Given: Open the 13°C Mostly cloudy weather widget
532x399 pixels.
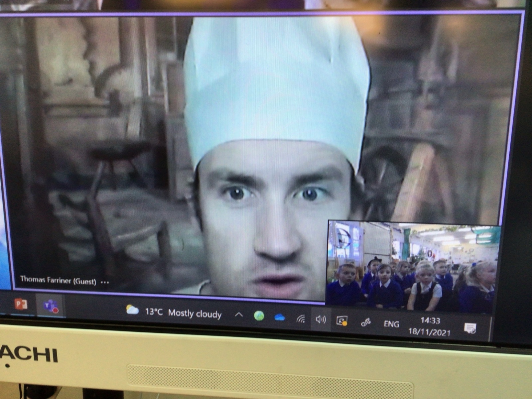Looking at the screenshot, I should [x=174, y=312].
